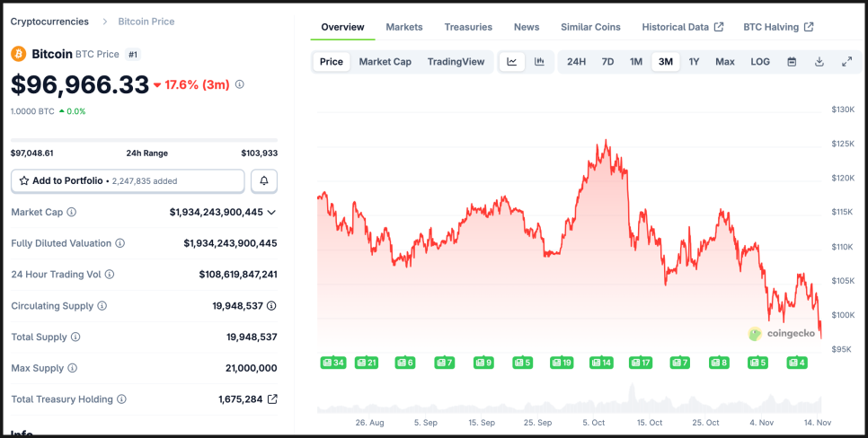Image resolution: width=868 pixels, height=438 pixels.
Task: Click Add to Portfolio button
Action: click(128, 180)
